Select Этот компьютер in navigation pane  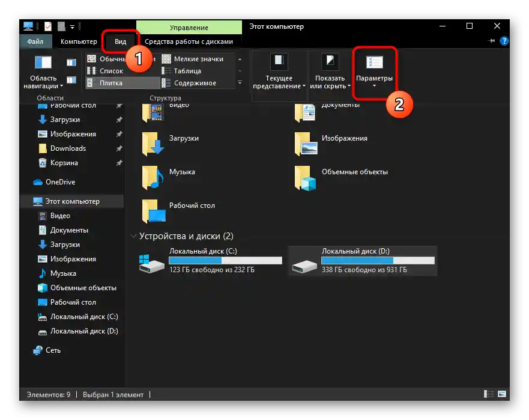[72, 201]
